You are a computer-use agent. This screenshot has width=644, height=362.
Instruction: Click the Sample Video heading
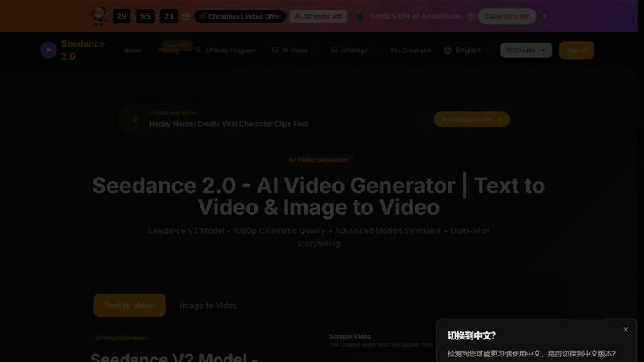pos(350,336)
